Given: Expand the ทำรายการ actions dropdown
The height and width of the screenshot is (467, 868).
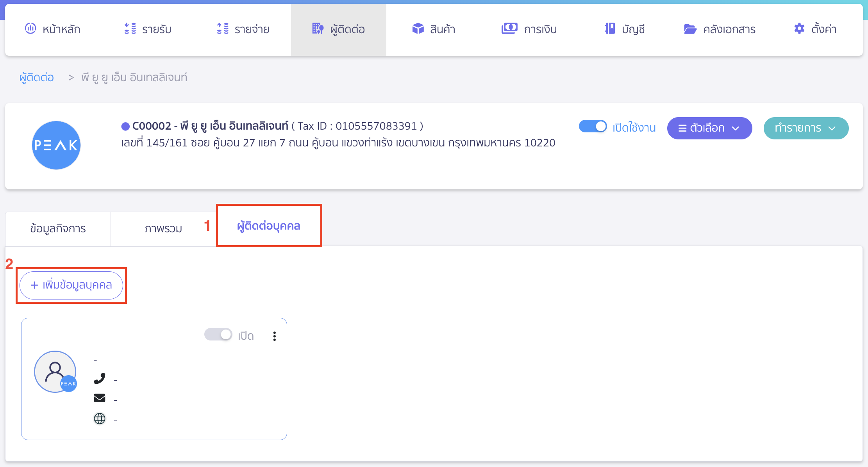Looking at the screenshot, I should coord(805,128).
